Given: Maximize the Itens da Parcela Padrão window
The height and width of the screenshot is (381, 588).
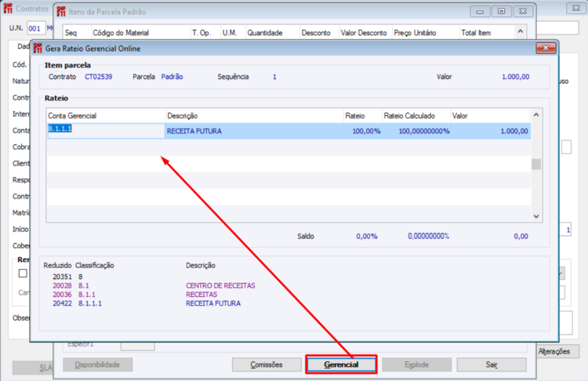Looking at the screenshot, I should click(502, 12).
